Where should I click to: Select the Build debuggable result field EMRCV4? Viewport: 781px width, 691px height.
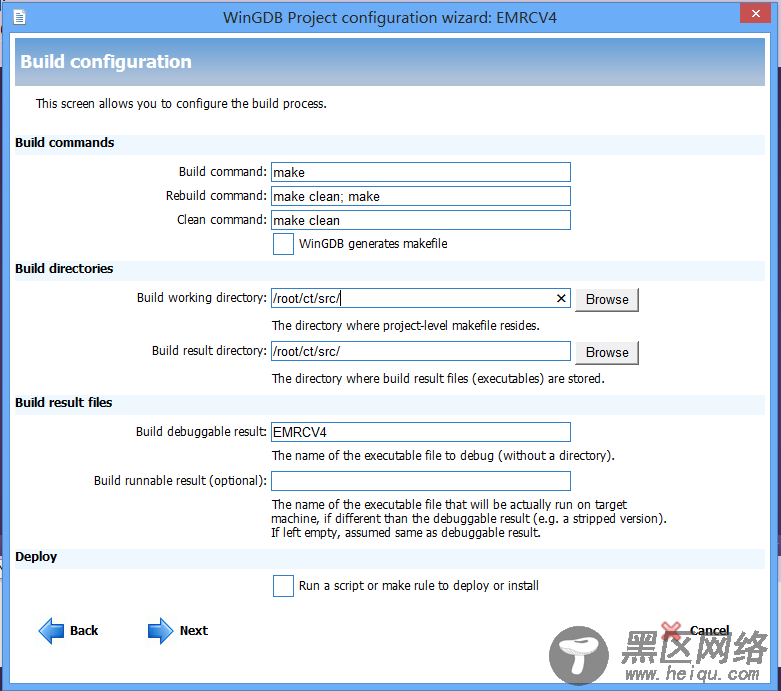tap(421, 432)
